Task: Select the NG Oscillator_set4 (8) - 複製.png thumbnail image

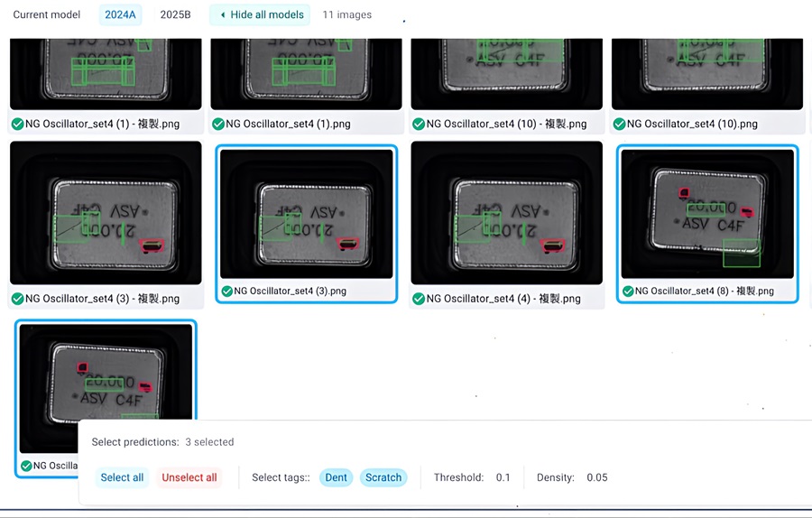Action: [x=706, y=215]
